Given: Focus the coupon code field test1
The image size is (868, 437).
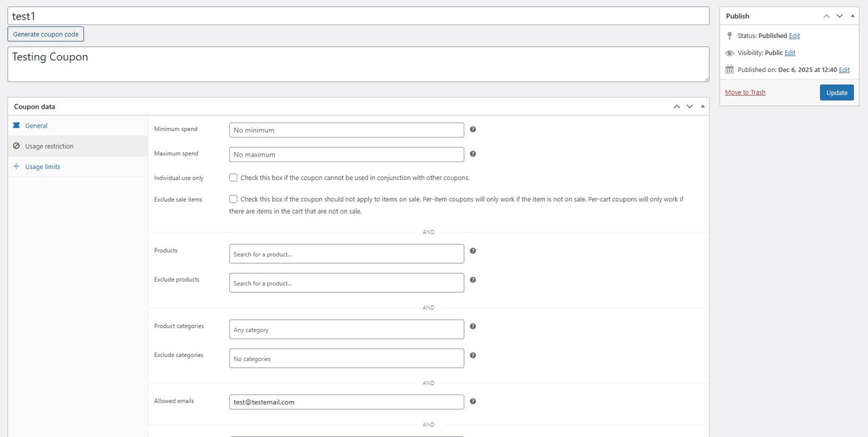Looking at the screenshot, I should [x=358, y=16].
